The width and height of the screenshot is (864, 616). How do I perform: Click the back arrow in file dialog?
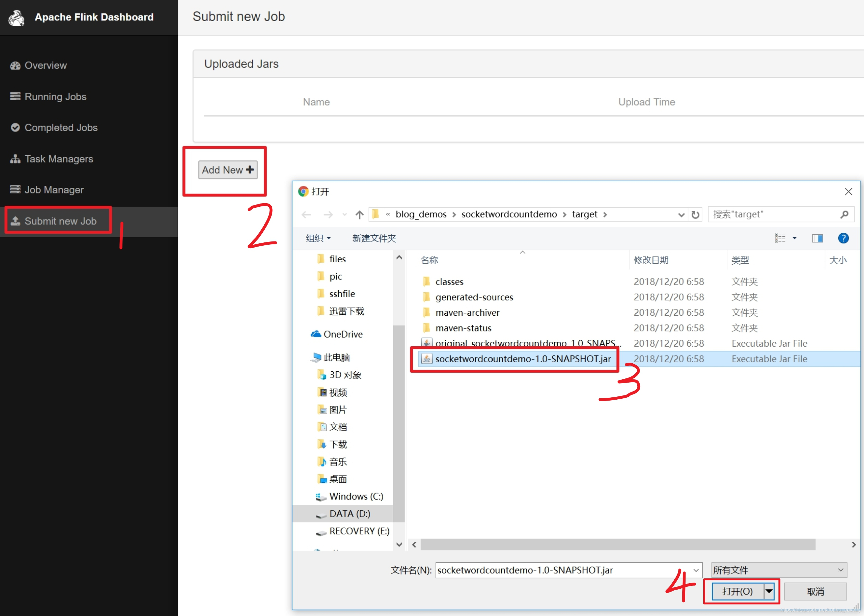click(x=306, y=215)
